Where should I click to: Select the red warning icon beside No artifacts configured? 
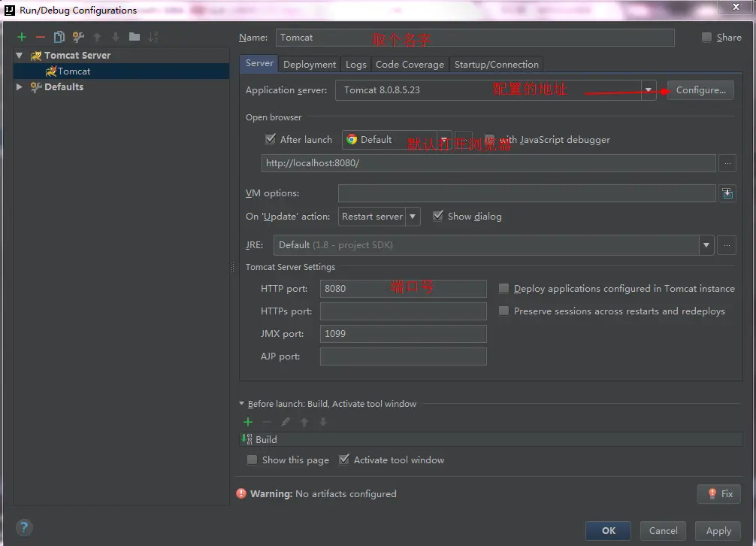click(241, 493)
